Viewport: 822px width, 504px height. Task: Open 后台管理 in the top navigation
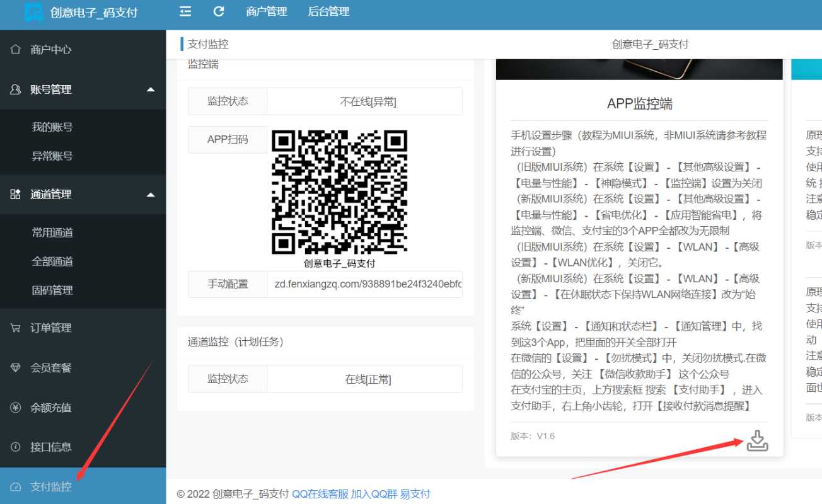point(328,11)
